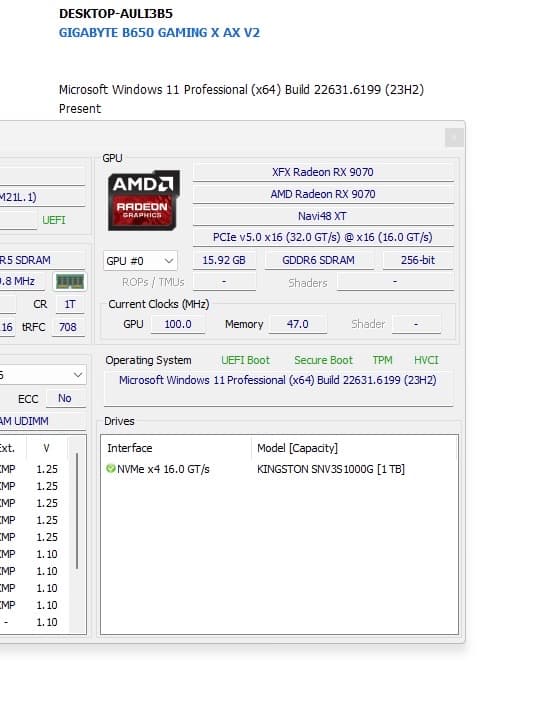Click the HVCI status label
The image size is (542, 723).
point(426,360)
